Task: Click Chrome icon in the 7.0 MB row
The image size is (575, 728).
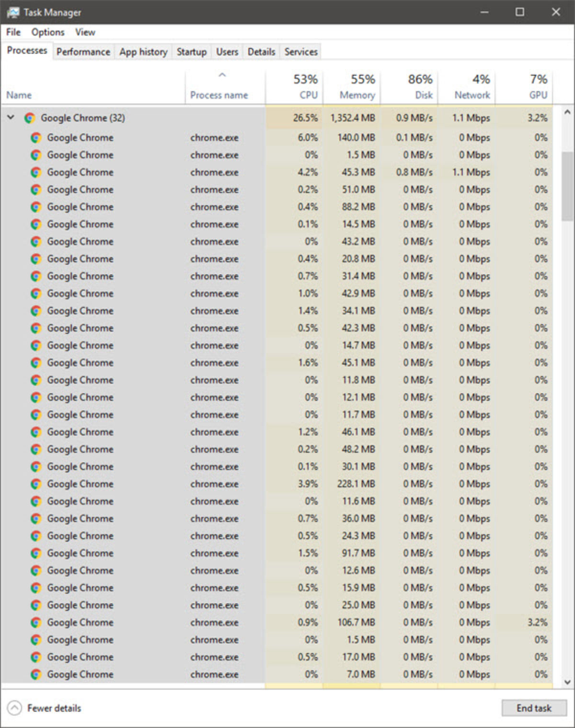Action: [x=36, y=674]
